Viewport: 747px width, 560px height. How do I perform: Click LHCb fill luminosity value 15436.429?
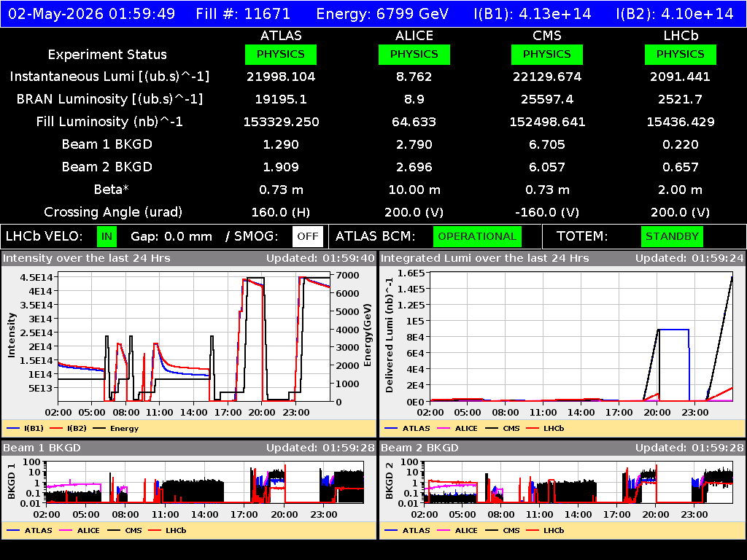click(681, 122)
